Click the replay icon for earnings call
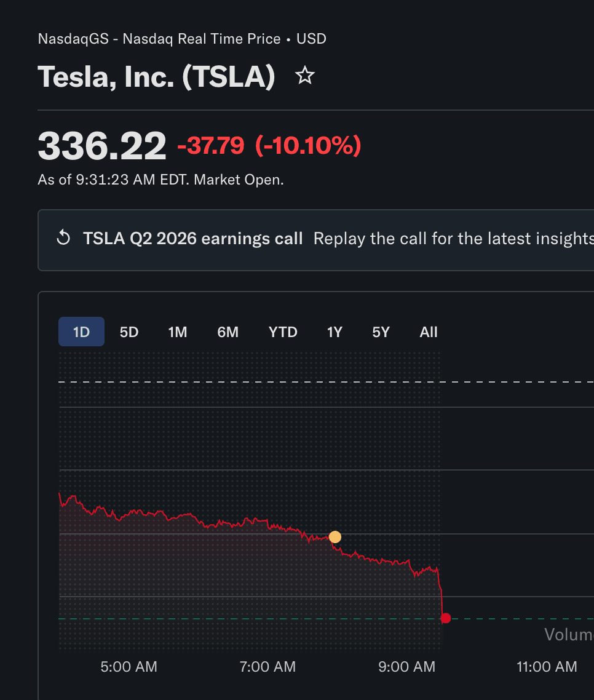594x700 pixels. [64, 238]
